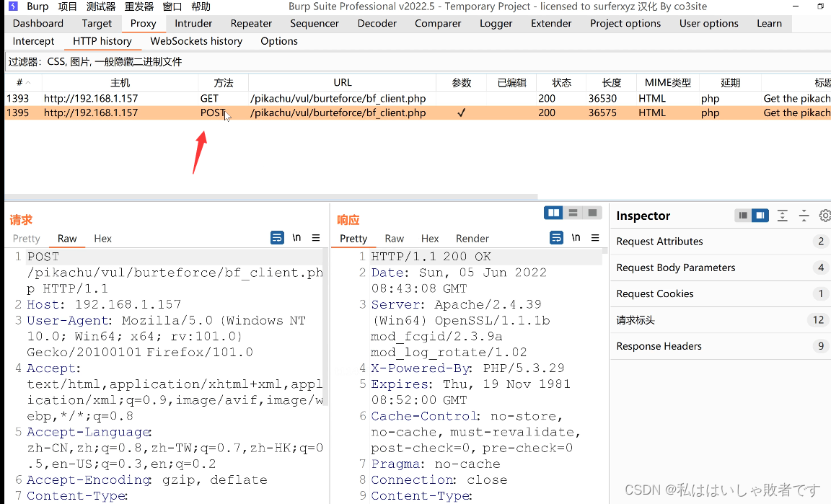This screenshot has height=504, width=831.
Task: Select side-by-side request/response layout
Action: coord(554,213)
